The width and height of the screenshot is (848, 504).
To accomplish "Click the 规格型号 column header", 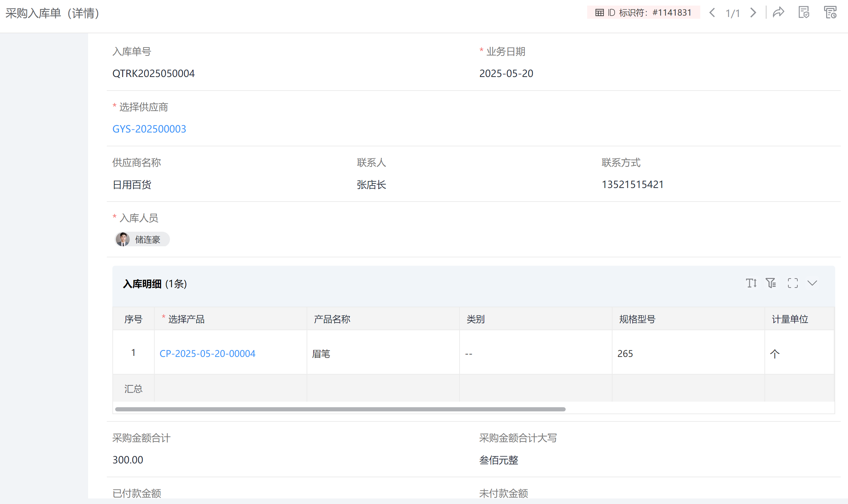I will [637, 319].
